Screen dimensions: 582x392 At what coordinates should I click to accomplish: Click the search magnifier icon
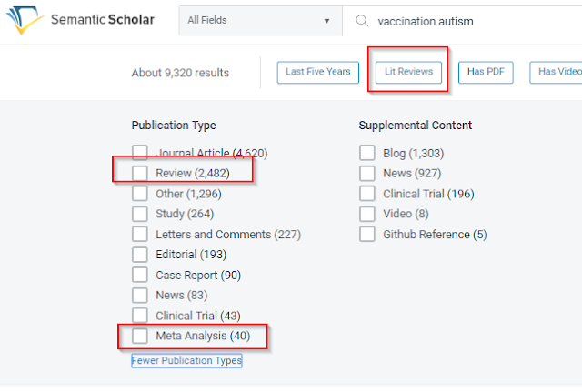pos(362,21)
